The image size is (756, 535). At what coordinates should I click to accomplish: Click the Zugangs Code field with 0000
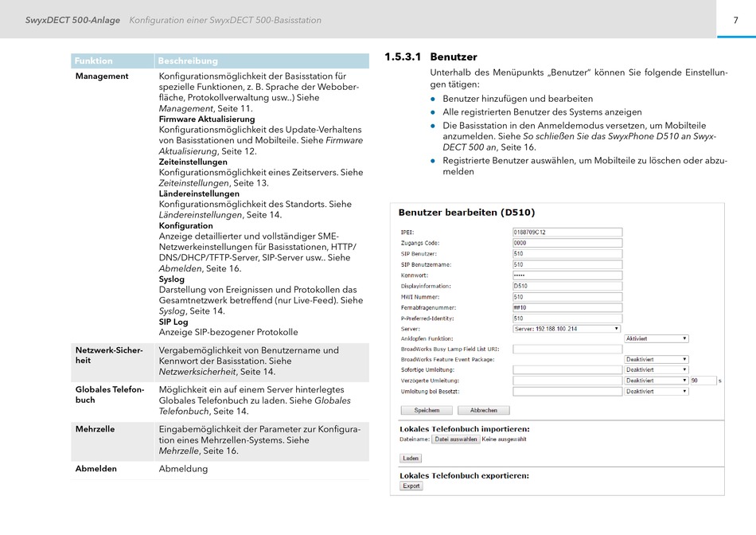(567, 243)
